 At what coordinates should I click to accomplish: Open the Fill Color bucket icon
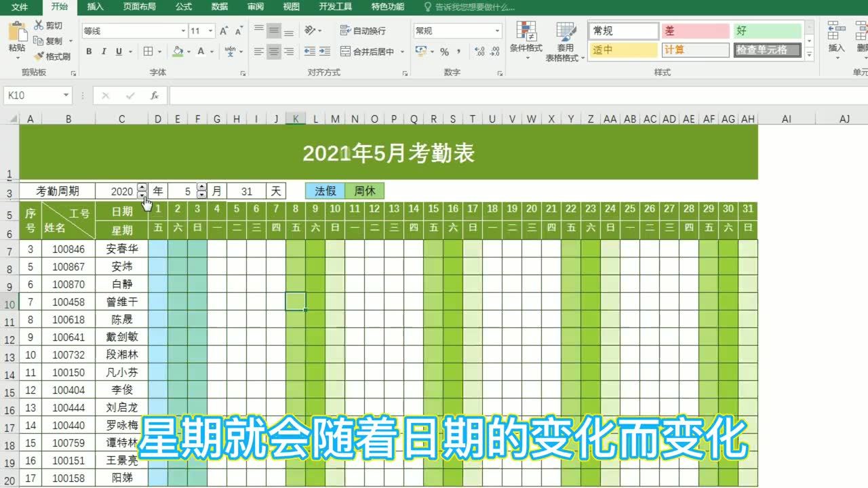pyautogui.click(x=177, y=52)
